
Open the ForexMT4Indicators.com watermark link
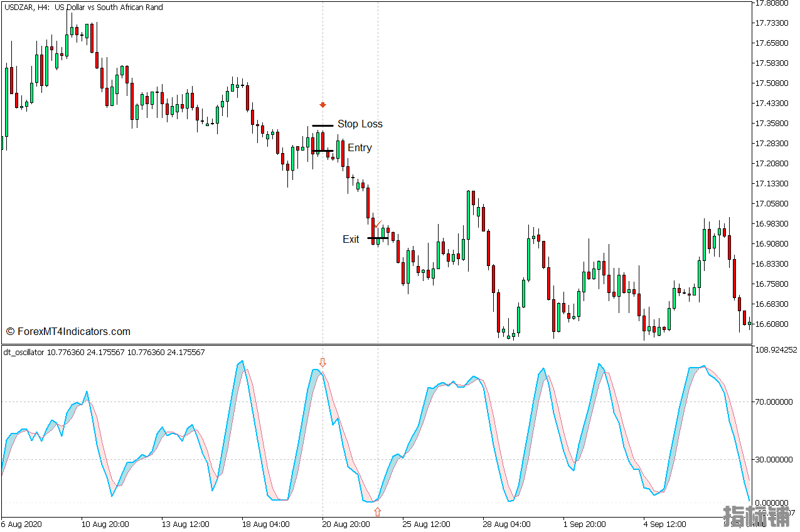click(68, 331)
